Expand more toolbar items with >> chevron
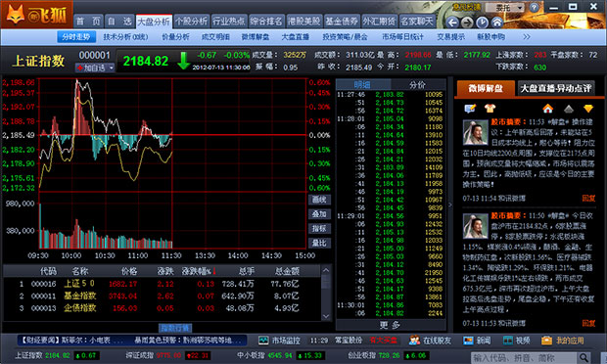This screenshot has height=364, width=607. click(x=527, y=37)
